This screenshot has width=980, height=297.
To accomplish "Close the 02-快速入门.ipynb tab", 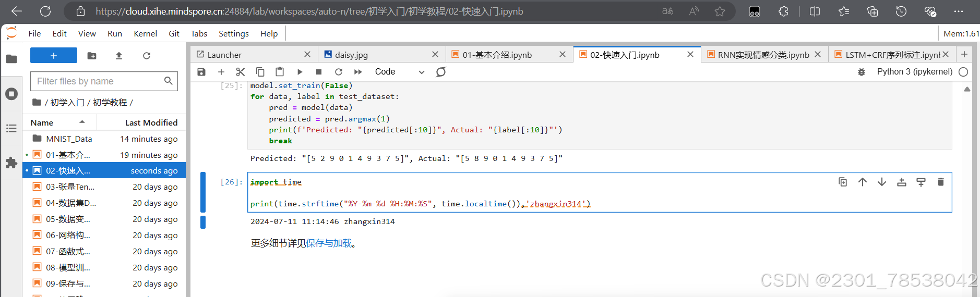I will 690,54.
